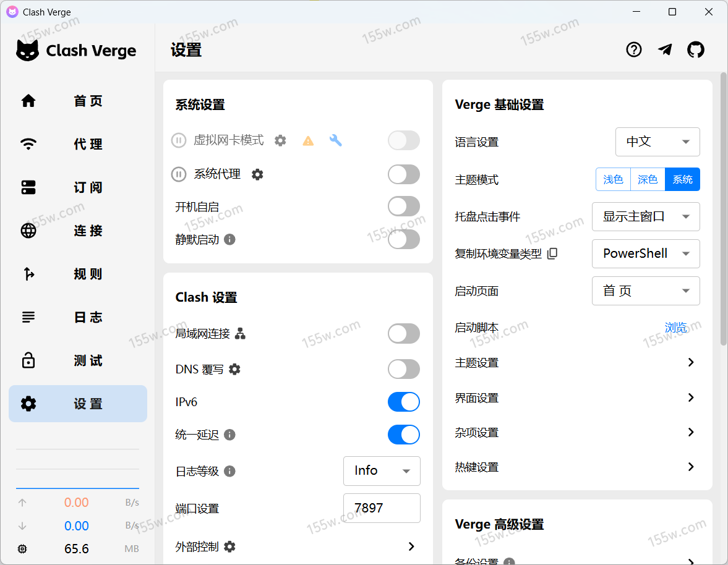Click the 端口设置 field showing 7897
Viewport: 728px width, 565px height.
[382, 508]
